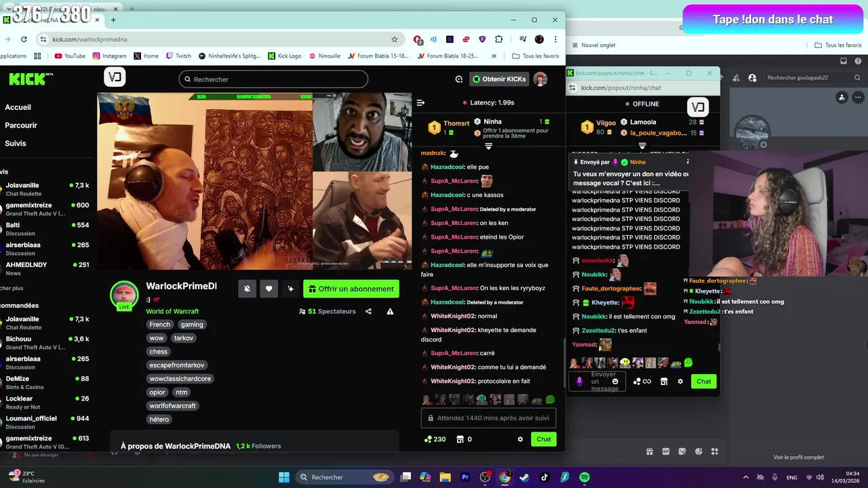Click the GIF icon in the Discord message bar
Image resolution: width=868 pixels, height=488 pixels.
click(666, 451)
